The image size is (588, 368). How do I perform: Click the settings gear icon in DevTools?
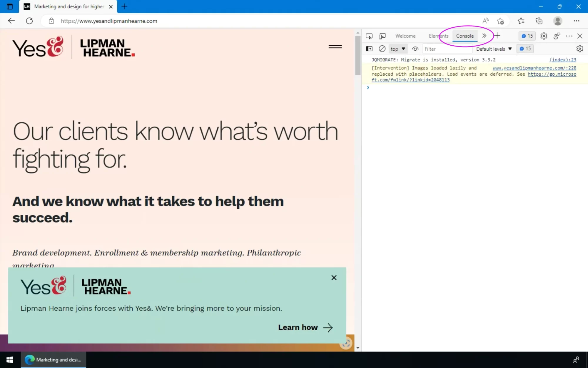click(544, 36)
